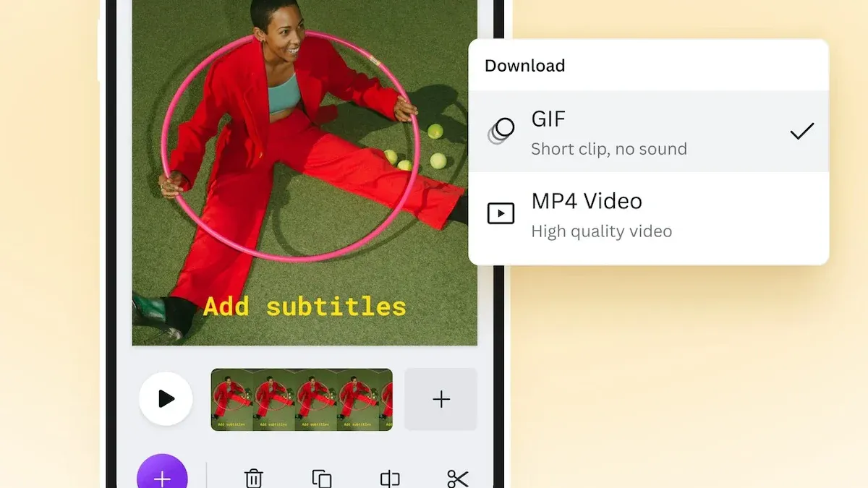Screen dimensions: 868x488
Task: Tap the purple plus button
Action: coord(162,477)
